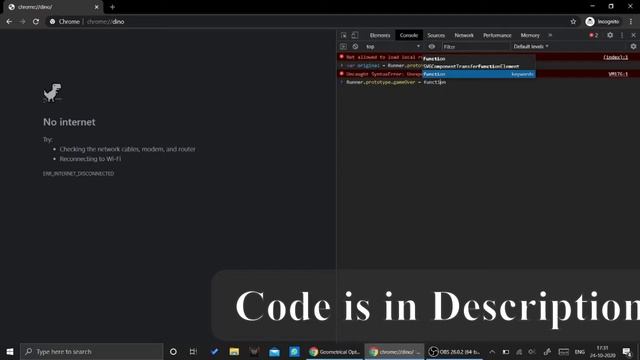Open the Default levels dropdown
640x360 pixels.
pos(531,47)
